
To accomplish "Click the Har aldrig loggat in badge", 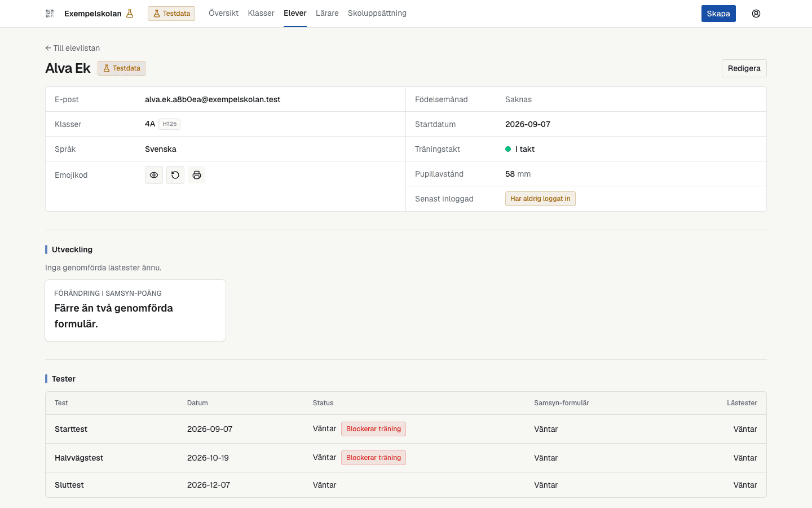I will pos(540,199).
